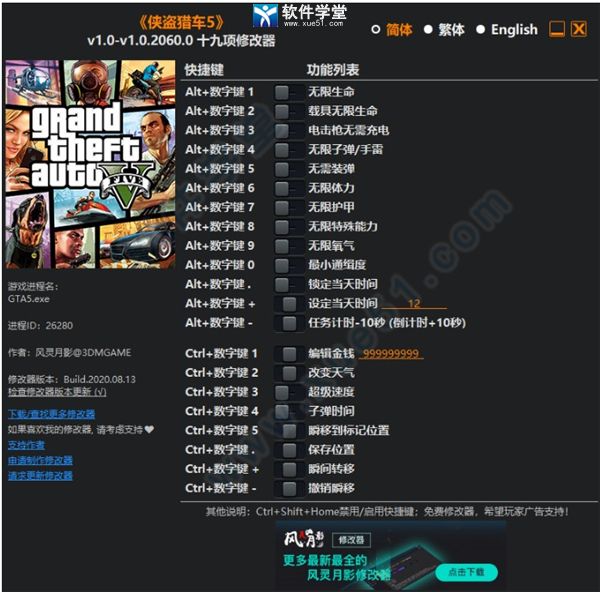
Task: Minimize the trainer window
Action: [557, 30]
